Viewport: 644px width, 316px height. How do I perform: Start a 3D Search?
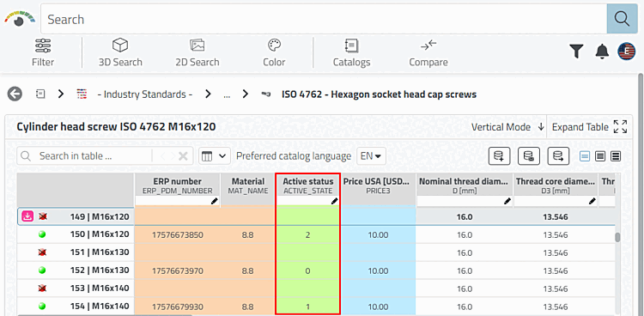120,52
